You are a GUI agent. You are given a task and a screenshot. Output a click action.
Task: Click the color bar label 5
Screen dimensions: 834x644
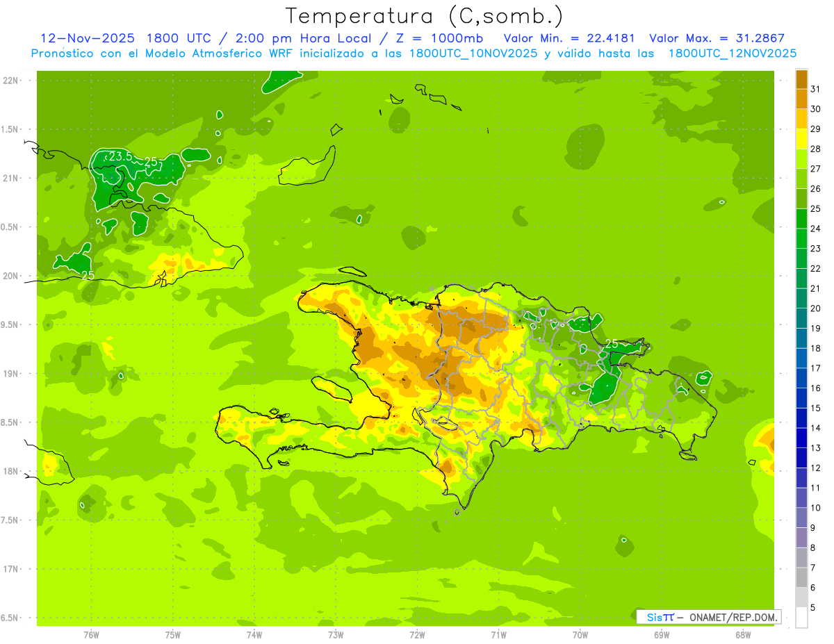pyautogui.click(x=812, y=608)
